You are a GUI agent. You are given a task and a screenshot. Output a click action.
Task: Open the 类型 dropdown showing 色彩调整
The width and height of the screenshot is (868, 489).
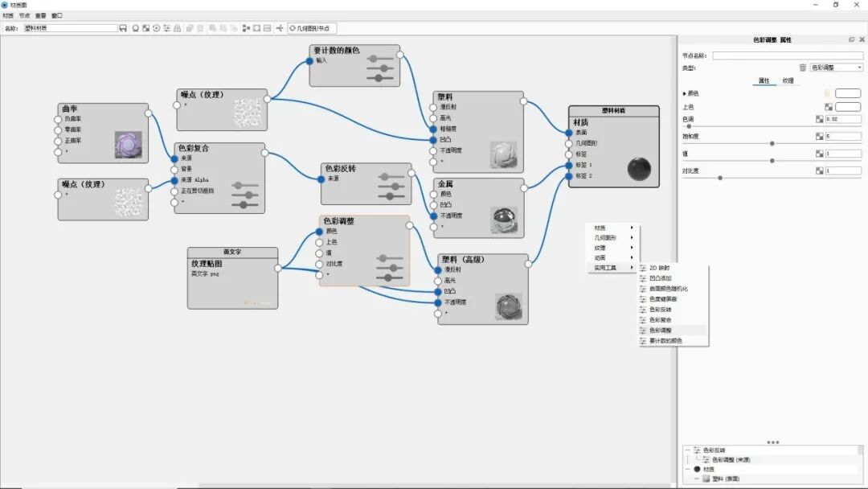click(836, 68)
